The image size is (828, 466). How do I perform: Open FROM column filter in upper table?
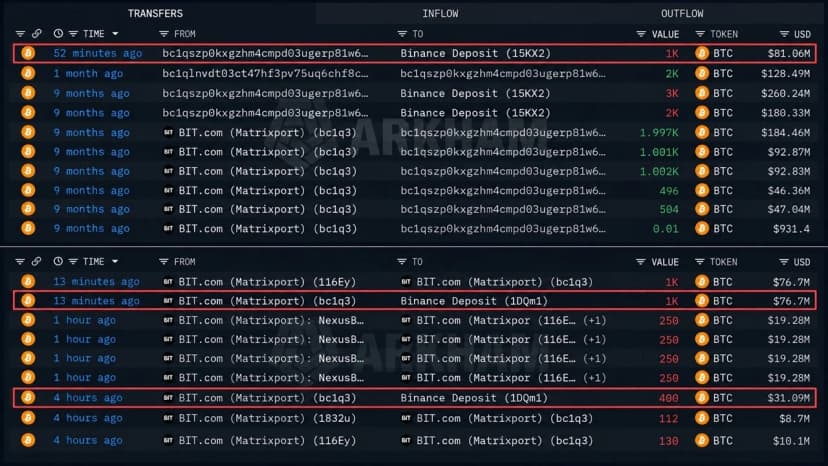click(164, 34)
